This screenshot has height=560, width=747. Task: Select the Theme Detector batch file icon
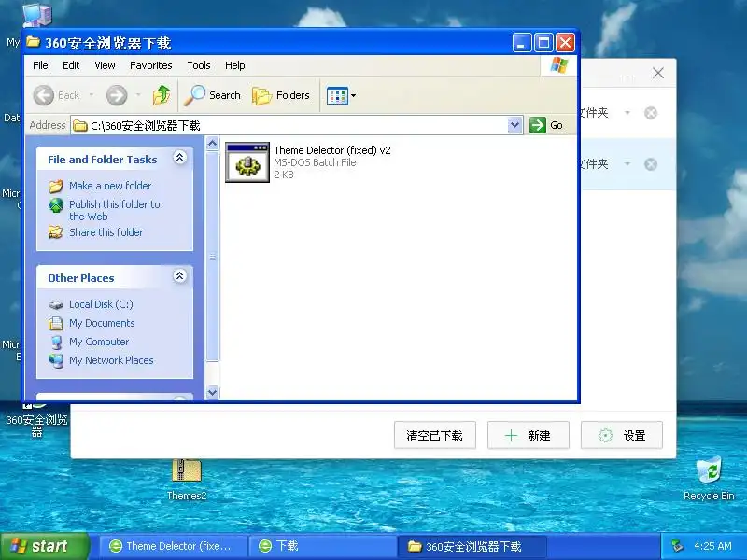click(x=247, y=162)
